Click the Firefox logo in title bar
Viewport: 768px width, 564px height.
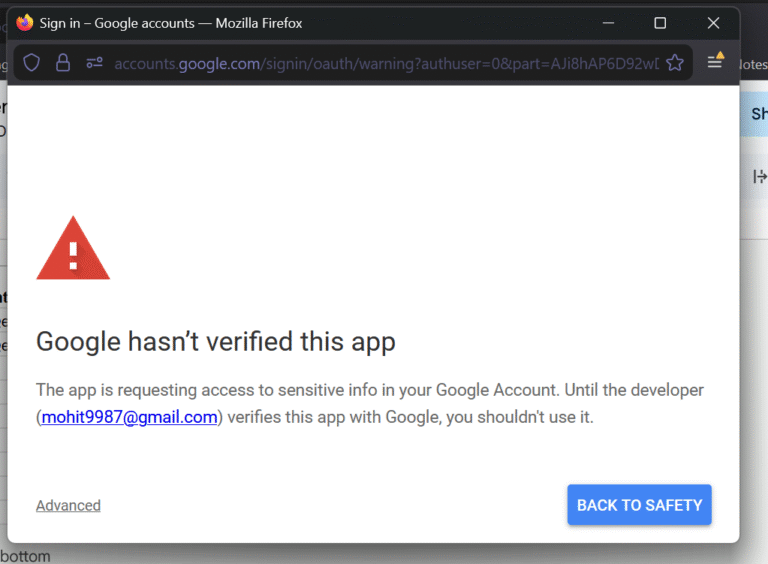click(25, 23)
